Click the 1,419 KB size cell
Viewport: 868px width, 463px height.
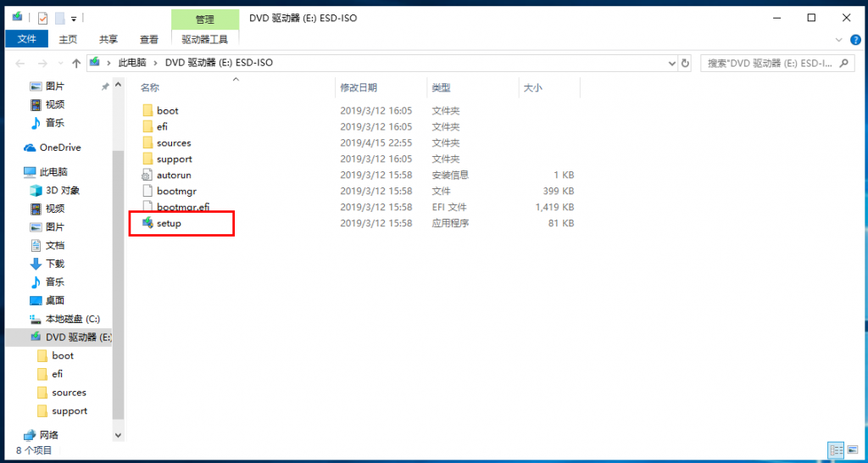[x=554, y=207]
